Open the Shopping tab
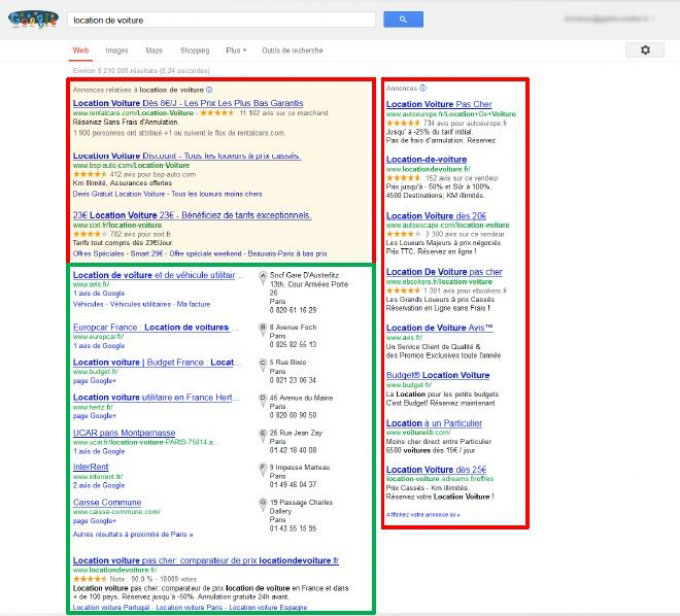The height and width of the screenshot is (616, 680). pos(195,50)
